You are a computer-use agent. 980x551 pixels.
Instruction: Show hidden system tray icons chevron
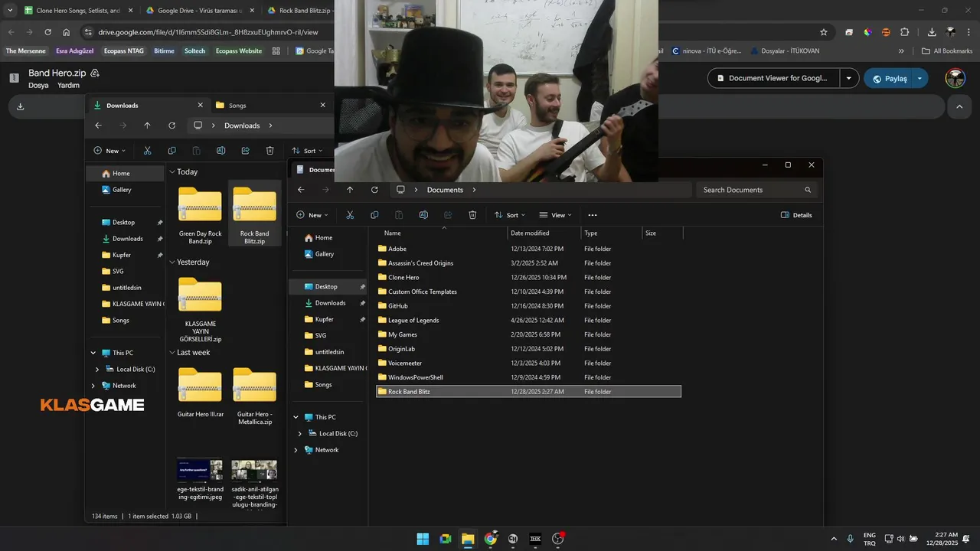834,539
